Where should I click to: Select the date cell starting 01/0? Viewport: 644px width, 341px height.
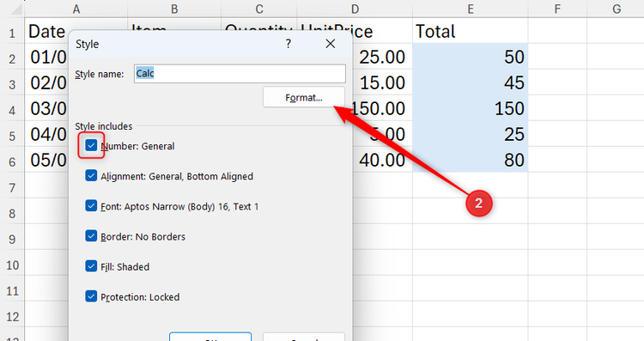[47, 57]
